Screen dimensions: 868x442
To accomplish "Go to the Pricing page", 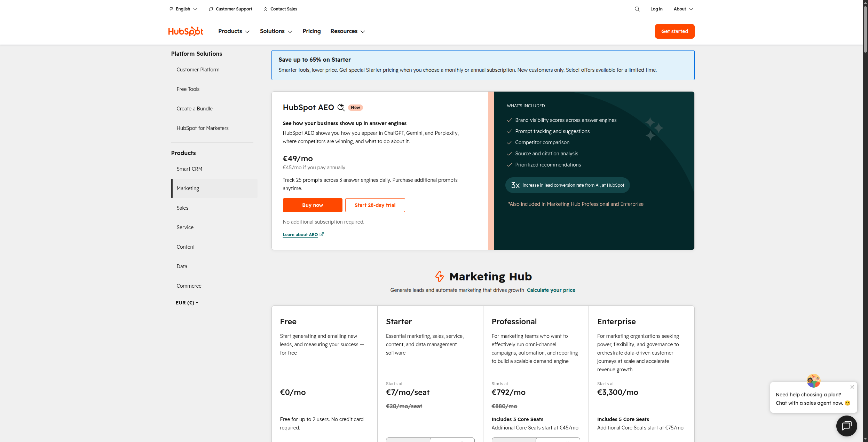I will click(x=311, y=31).
